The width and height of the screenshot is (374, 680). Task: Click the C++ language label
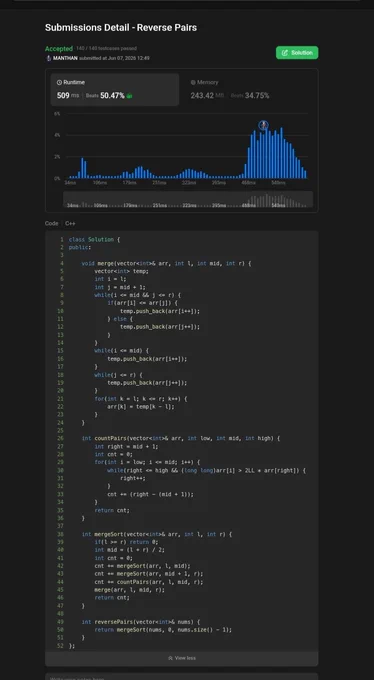(x=70, y=223)
